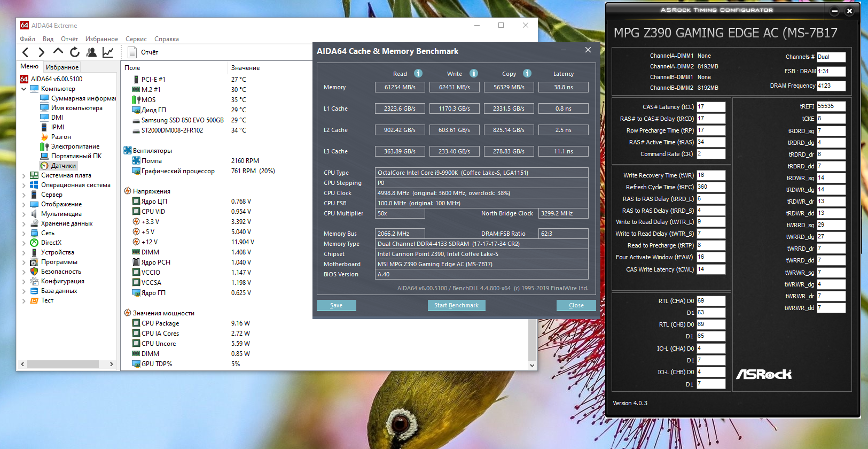The image size is (868, 449).
Task: Open the Избранное menu in the menu bar
Action: click(102, 39)
